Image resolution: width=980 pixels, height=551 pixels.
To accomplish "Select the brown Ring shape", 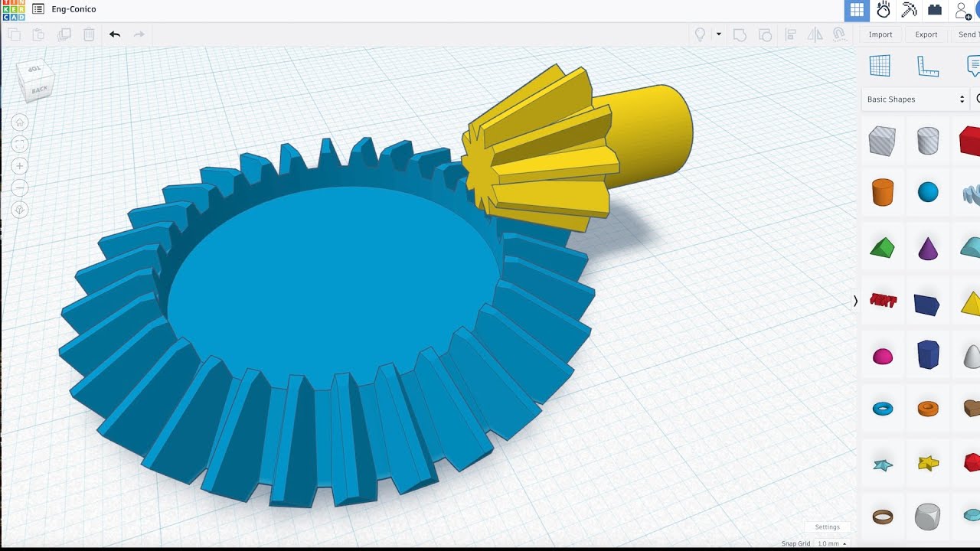I will [883, 517].
